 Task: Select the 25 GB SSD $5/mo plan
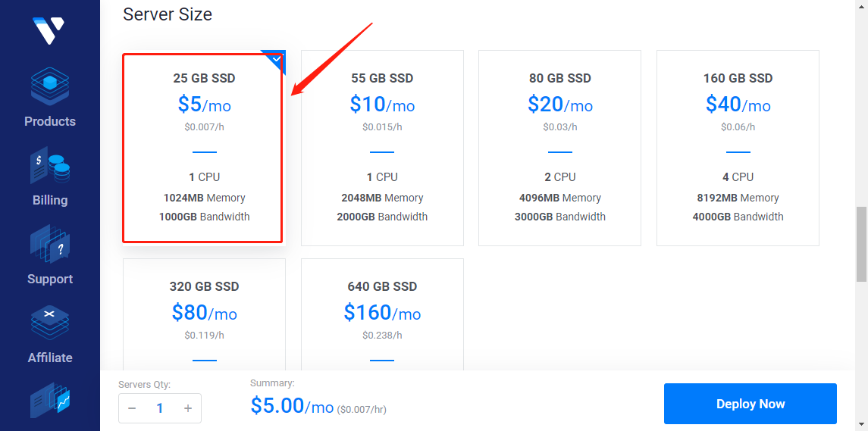tap(203, 148)
